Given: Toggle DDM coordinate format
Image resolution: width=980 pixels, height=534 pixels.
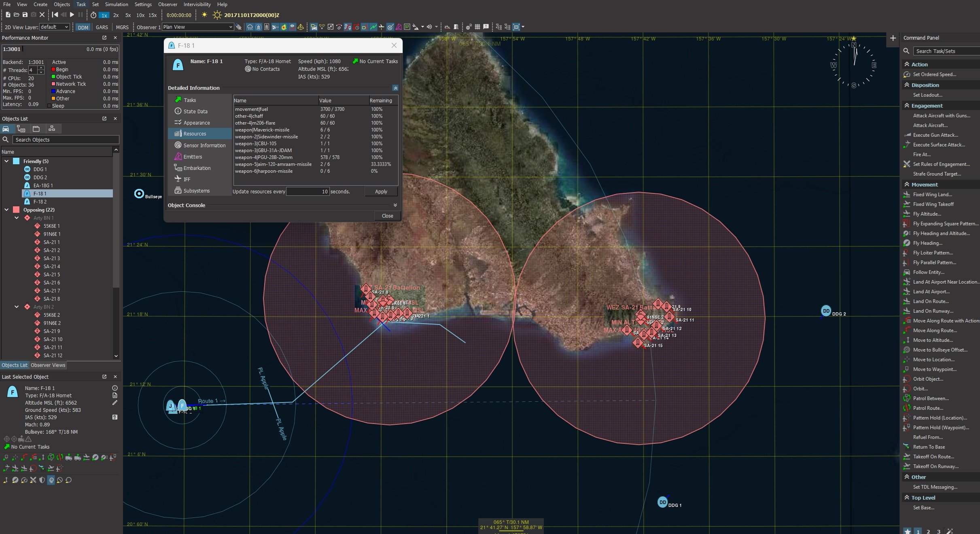Looking at the screenshot, I should [x=83, y=28].
